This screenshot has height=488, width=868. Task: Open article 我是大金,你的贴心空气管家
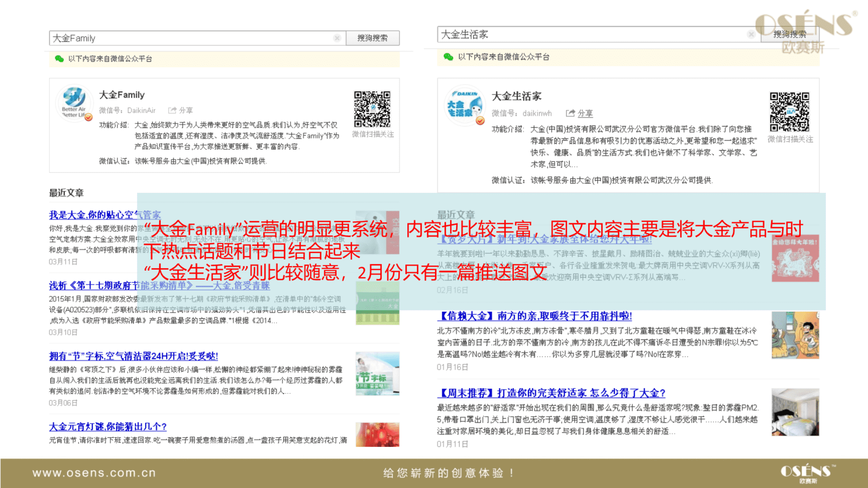click(x=105, y=215)
